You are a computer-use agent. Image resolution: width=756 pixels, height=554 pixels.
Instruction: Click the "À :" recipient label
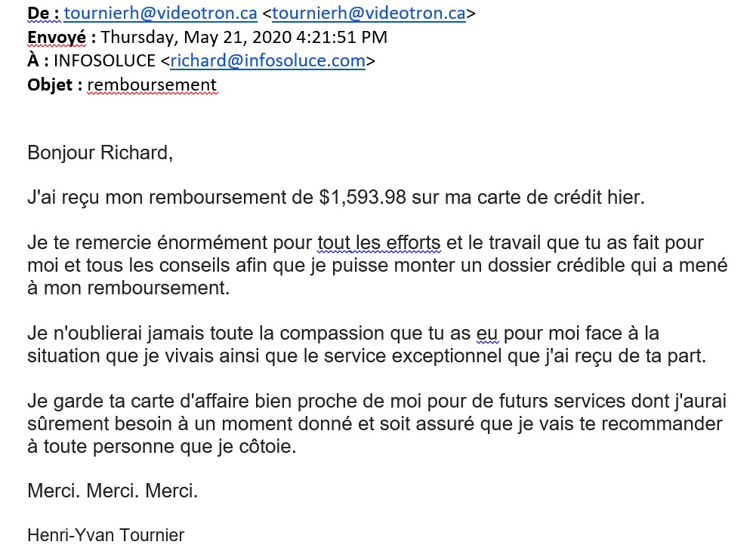[39, 61]
